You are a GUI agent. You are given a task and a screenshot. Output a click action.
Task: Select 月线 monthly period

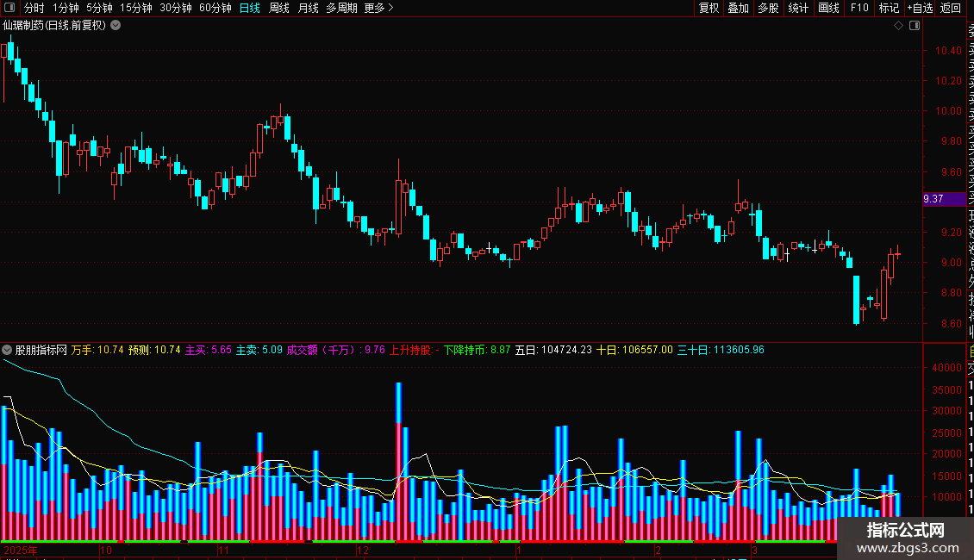pyautogui.click(x=308, y=8)
